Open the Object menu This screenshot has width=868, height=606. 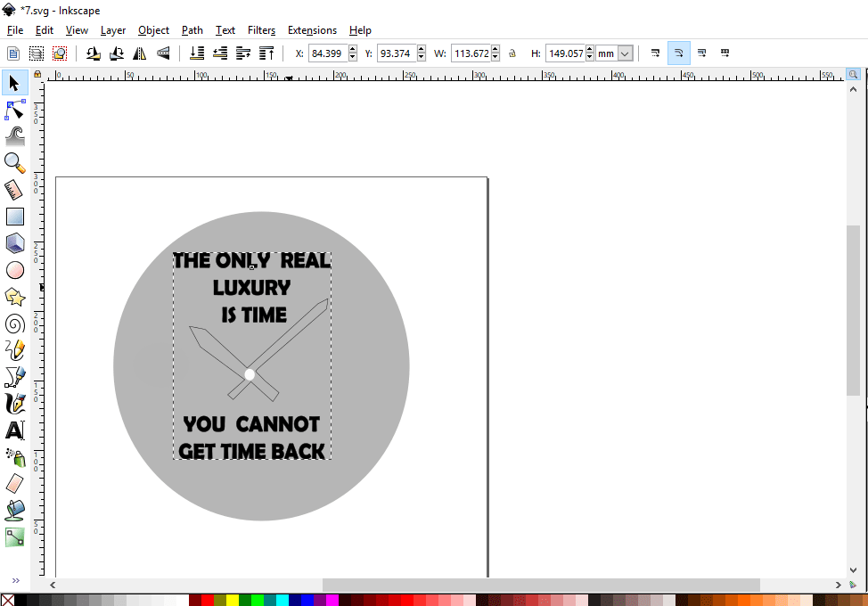(x=153, y=30)
